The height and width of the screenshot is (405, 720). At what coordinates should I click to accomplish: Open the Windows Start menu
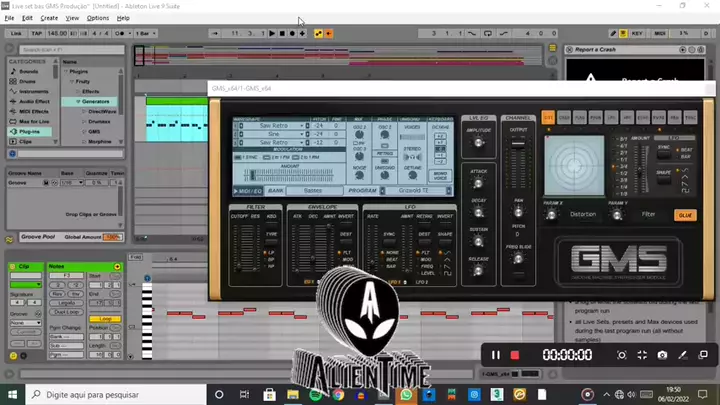(12, 395)
